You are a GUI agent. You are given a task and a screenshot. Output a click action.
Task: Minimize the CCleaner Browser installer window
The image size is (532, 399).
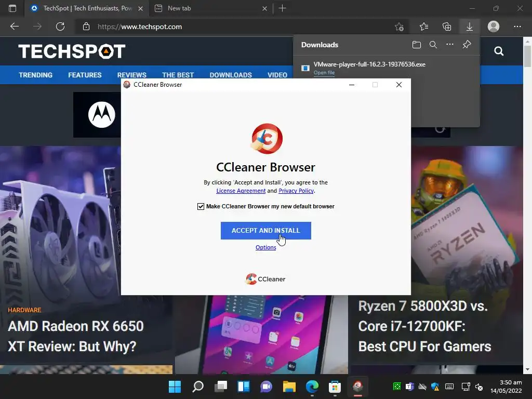coord(352,85)
